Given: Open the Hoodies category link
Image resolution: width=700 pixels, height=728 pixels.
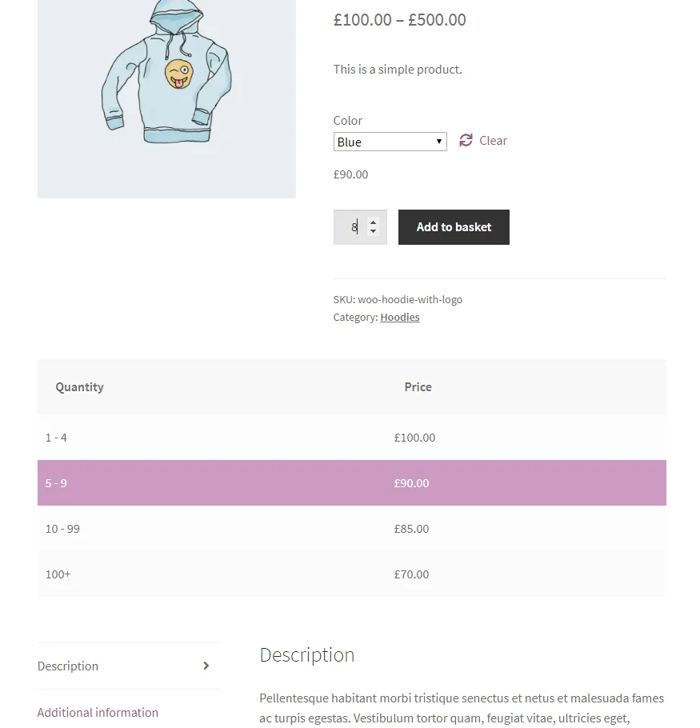Looking at the screenshot, I should [399, 317].
